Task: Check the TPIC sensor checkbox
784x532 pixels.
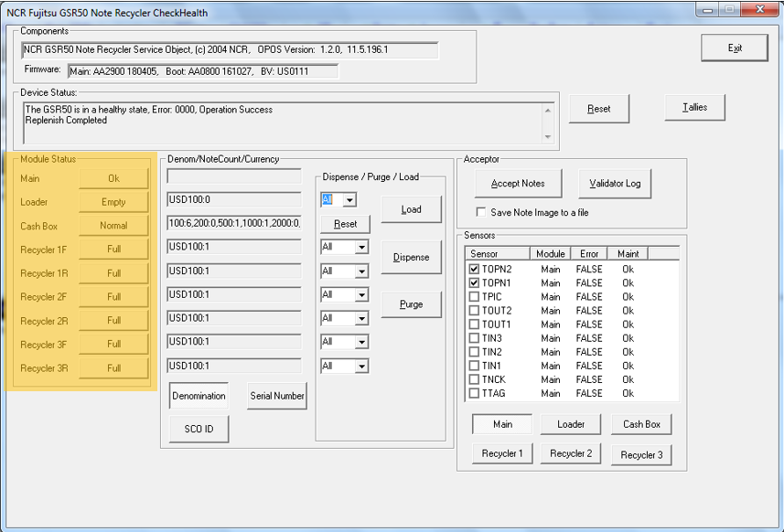Action: 474,297
